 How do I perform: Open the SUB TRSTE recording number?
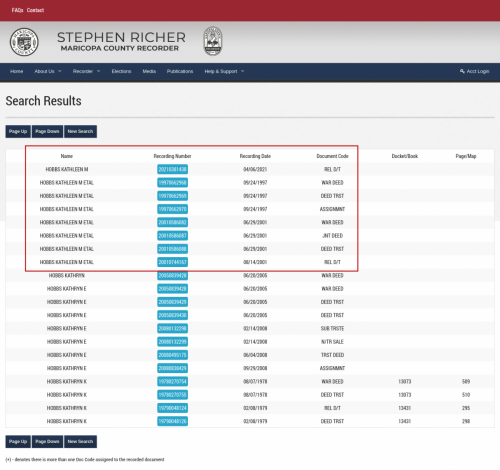(x=172, y=328)
